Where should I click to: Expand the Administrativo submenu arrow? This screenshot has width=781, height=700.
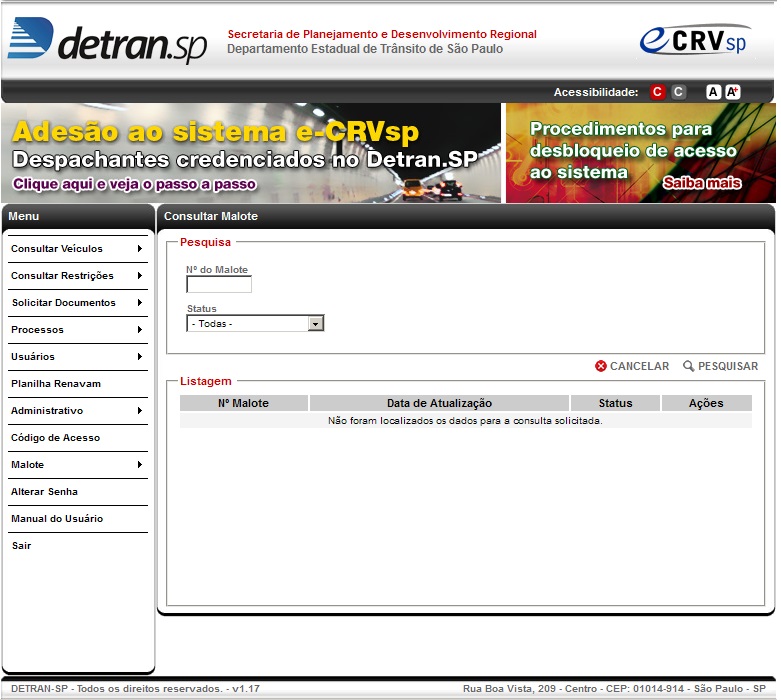pyautogui.click(x=140, y=411)
